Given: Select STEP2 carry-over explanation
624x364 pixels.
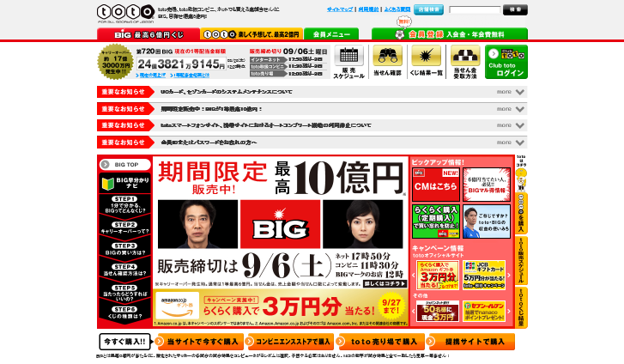Looking at the screenshot, I should click(x=125, y=227).
